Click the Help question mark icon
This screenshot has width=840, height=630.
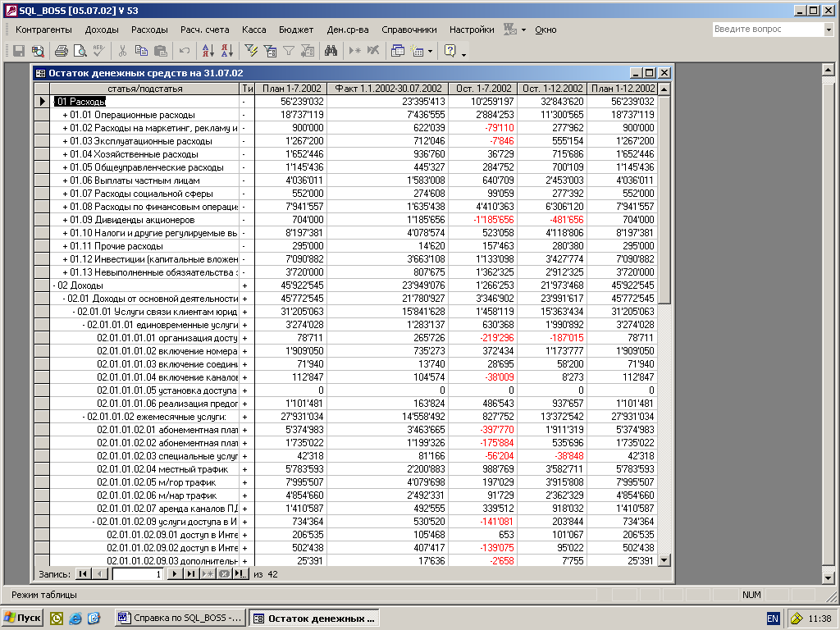click(x=450, y=51)
